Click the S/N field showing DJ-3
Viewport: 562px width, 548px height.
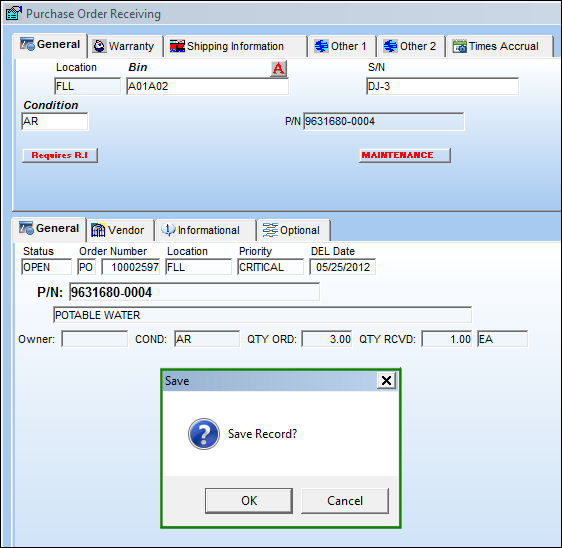point(442,86)
